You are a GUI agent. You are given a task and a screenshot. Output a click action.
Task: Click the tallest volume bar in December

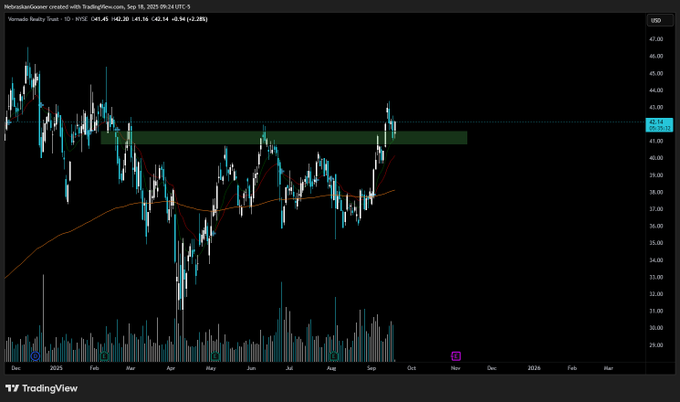coord(43,318)
